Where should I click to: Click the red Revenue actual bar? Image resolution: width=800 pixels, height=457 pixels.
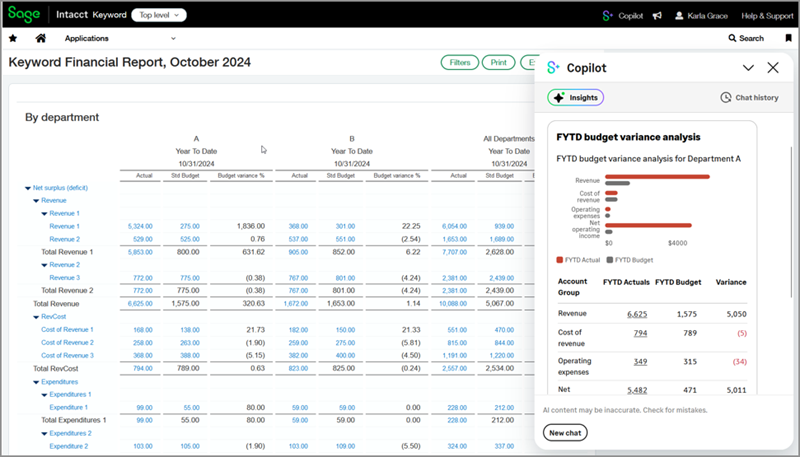point(658,177)
